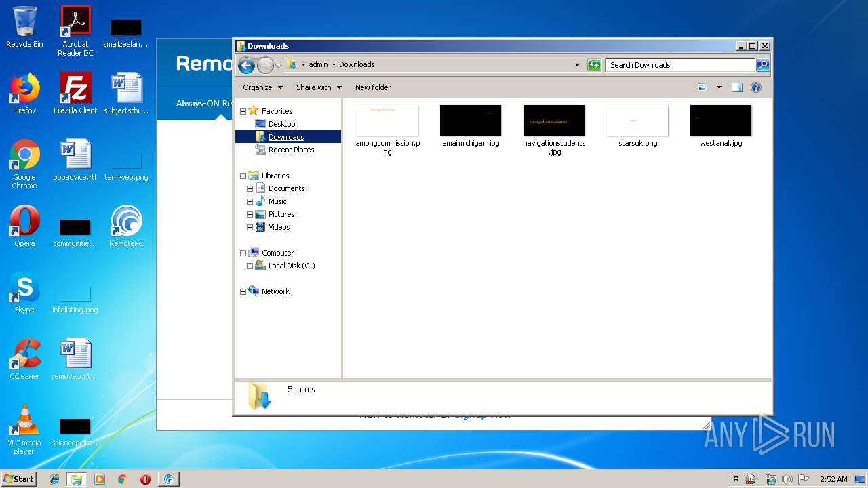The width and height of the screenshot is (868, 488).
Task: Select amongcommission.png thumbnail
Action: pyautogui.click(x=387, y=121)
